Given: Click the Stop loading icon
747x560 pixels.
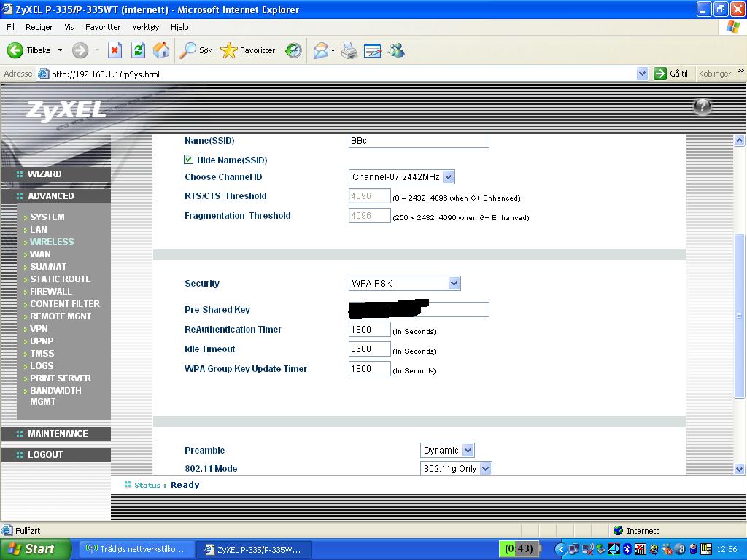Looking at the screenshot, I should tap(115, 50).
